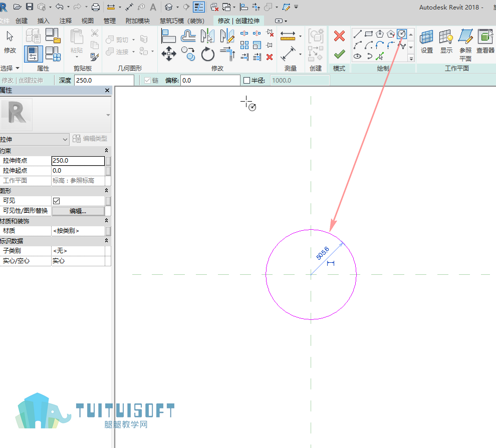The width and height of the screenshot is (496, 448).
Task: Click the 编辑... button for visibility overrides
Action: tap(78, 211)
